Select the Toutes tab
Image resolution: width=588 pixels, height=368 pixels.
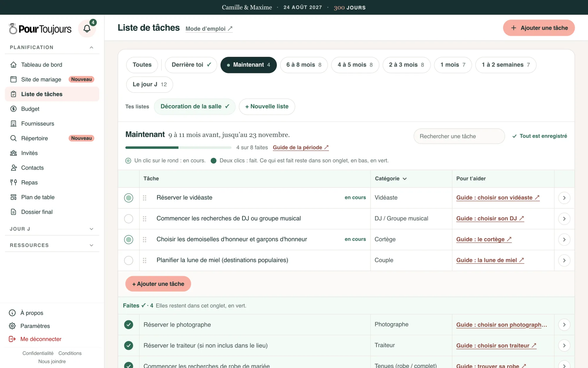tap(142, 65)
